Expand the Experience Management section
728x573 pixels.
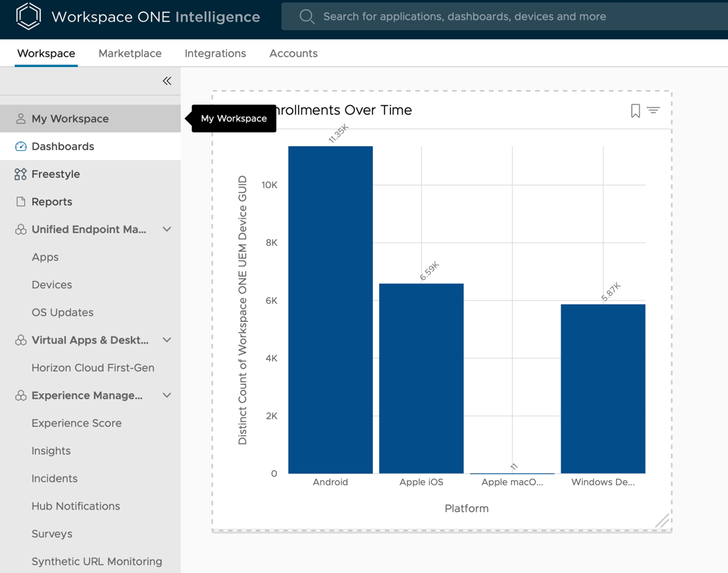pos(166,395)
